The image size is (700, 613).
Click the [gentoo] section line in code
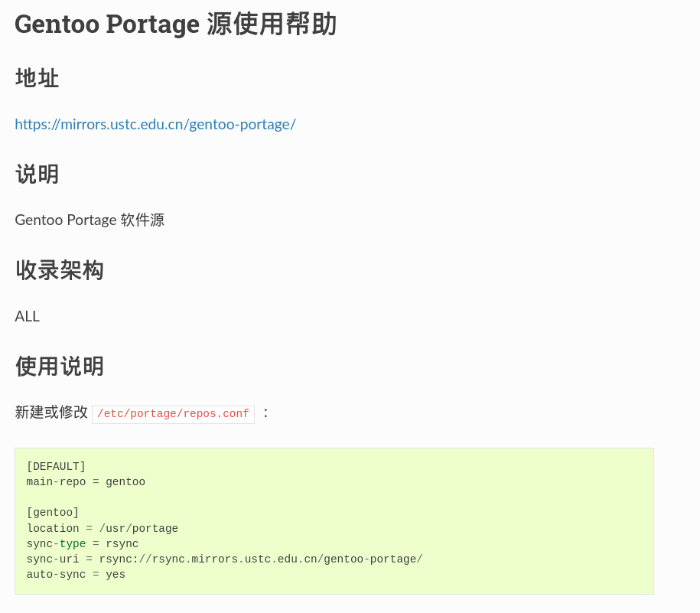(53, 513)
